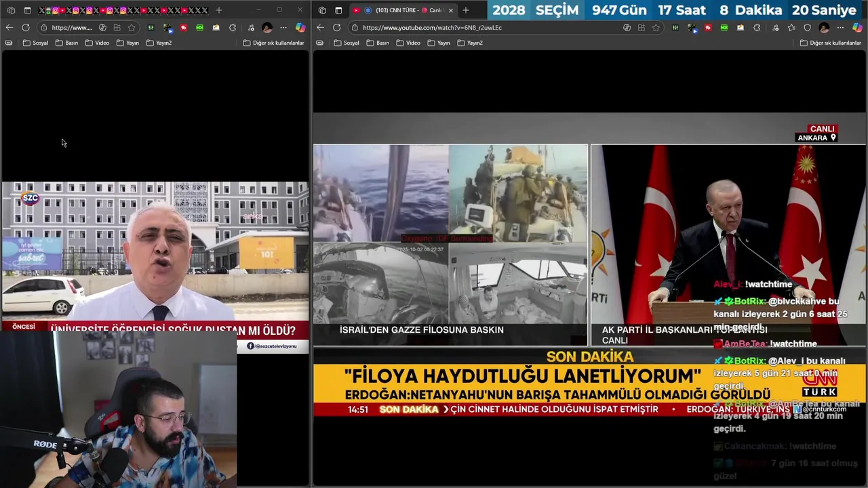This screenshot has width=868, height=488.
Task: Open a new tab in left browser window
Action: point(219,10)
